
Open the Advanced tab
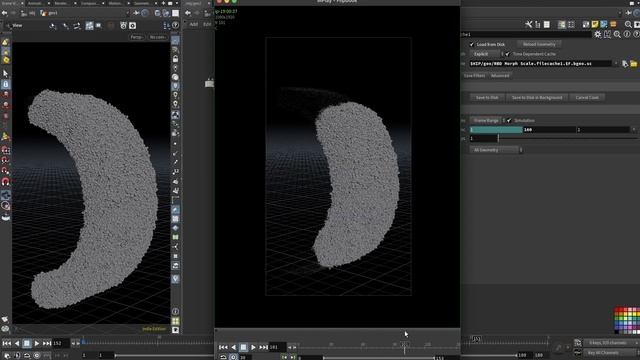(x=500, y=76)
